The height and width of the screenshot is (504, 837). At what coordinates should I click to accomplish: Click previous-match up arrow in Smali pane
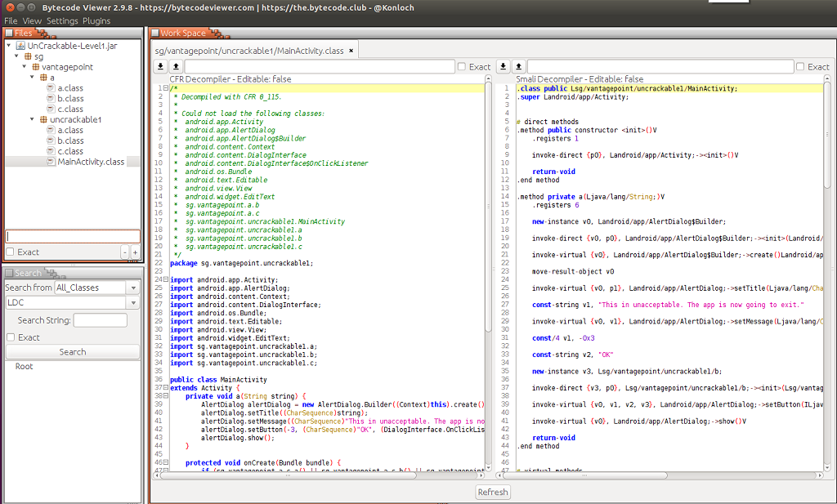pyautogui.click(x=518, y=66)
